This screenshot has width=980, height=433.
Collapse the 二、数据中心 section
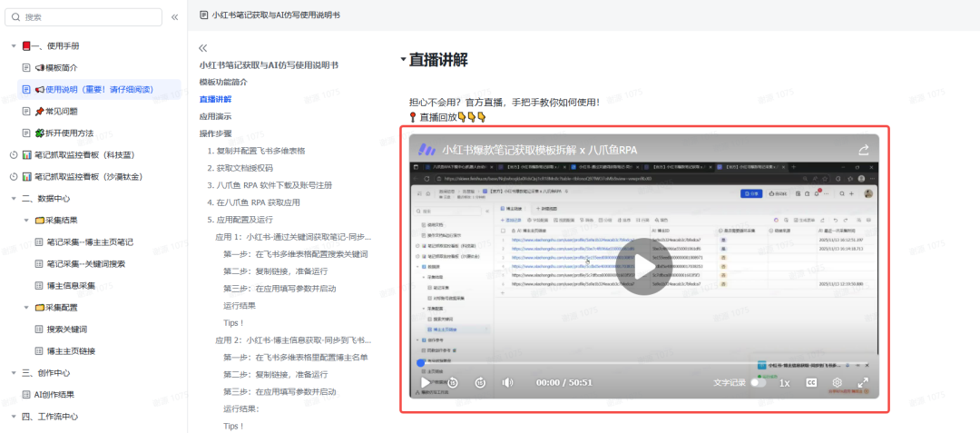[14, 199]
